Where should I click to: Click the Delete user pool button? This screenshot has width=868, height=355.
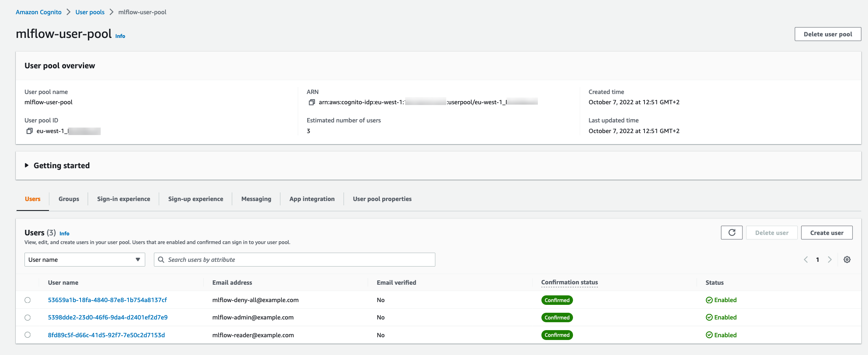coord(828,34)
